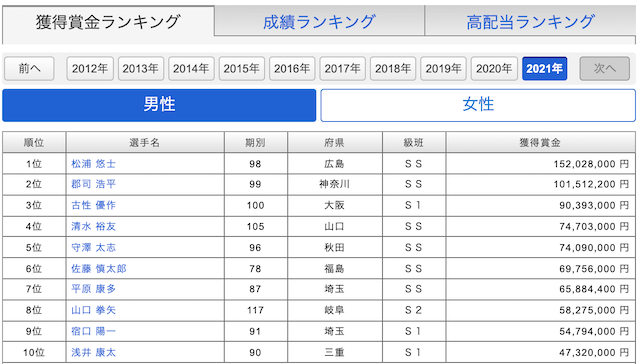Screen dimensions: 640x364
Task: Click the prize value 74,090,000 円
Action: pos(594,248)
